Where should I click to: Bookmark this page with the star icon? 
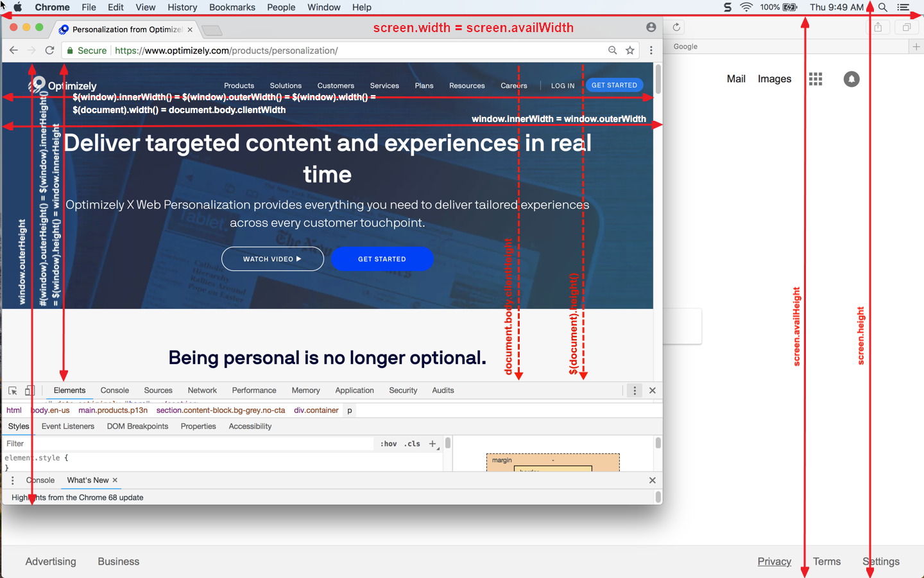(x=630, y=50)
